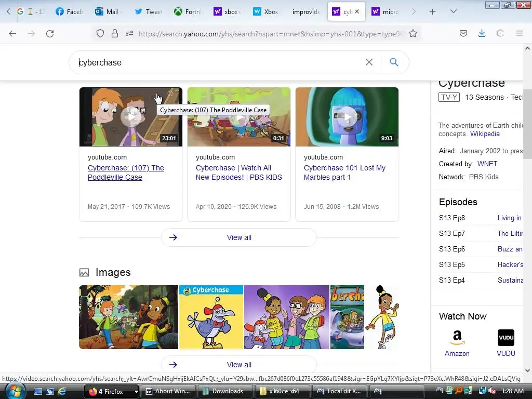
Task: Focus the URL address bar
Action: click(271, 34)
